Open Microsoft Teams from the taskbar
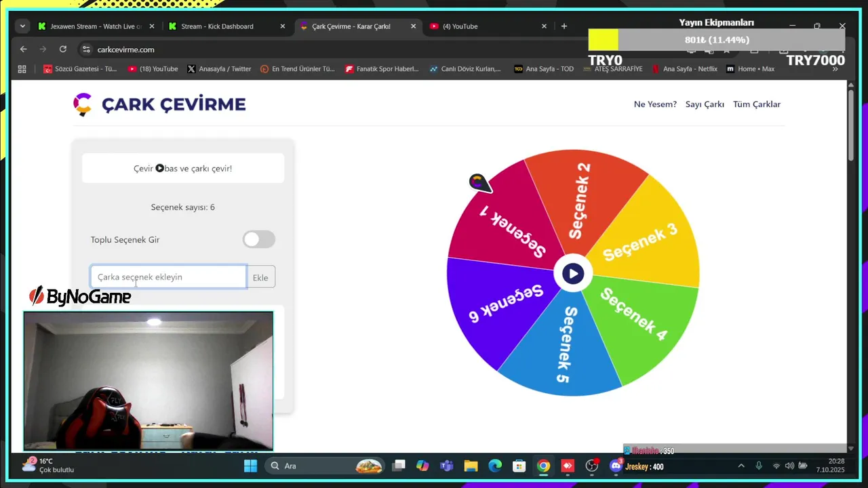 click(446, 466)
